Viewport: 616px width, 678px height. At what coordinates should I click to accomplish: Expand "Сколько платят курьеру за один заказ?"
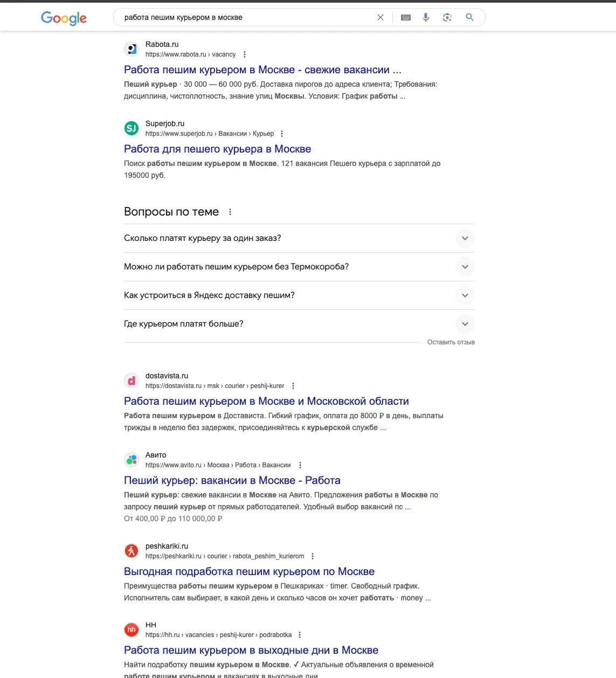465,238
